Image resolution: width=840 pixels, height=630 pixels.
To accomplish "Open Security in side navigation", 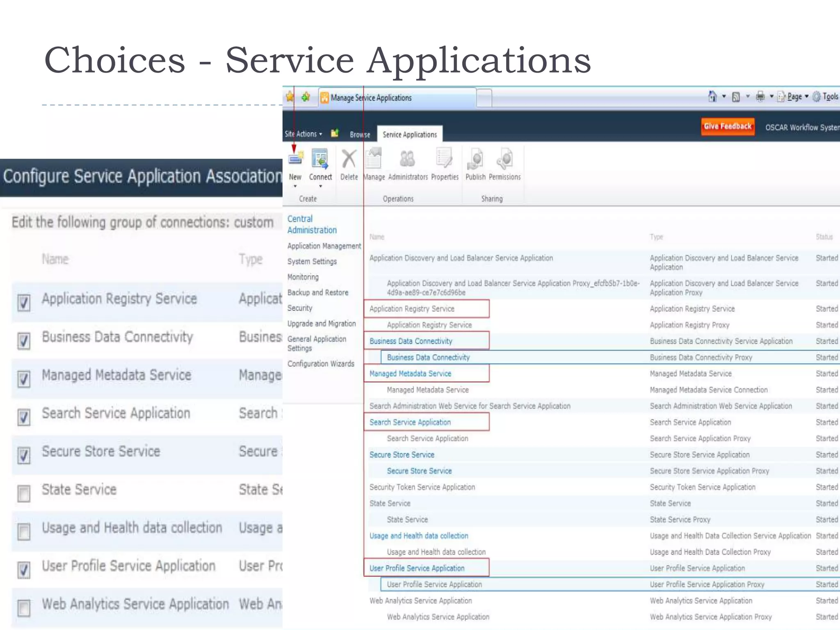I will pyautogui.click(x=299, y=308).
